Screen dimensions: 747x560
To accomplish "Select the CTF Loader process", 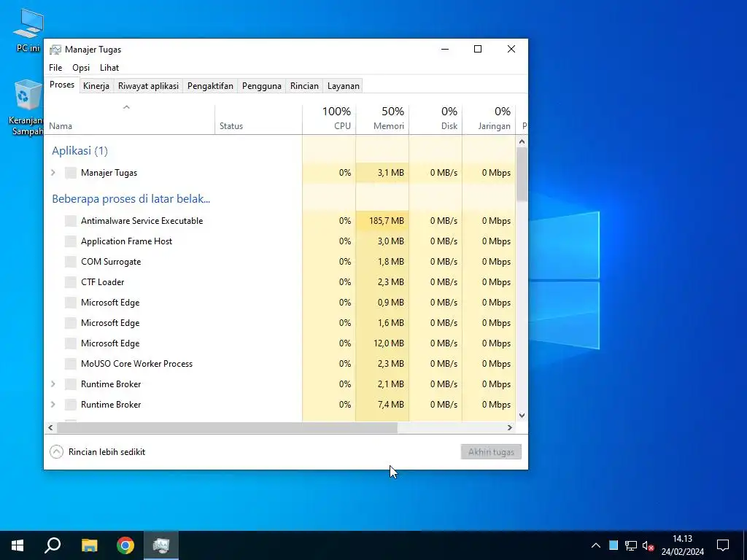I will pos(279,282).
